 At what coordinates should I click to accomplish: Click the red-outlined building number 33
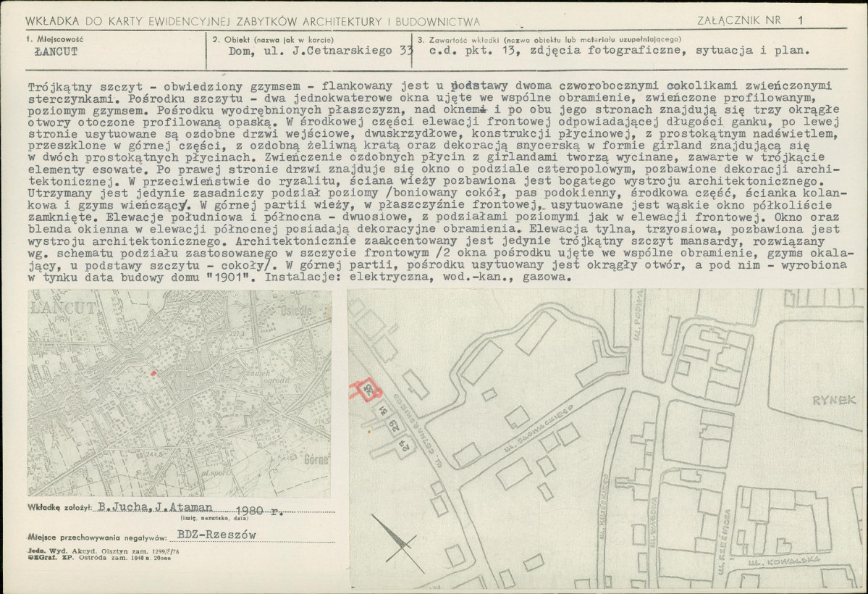pyautogui.click(x=370, y=390)
